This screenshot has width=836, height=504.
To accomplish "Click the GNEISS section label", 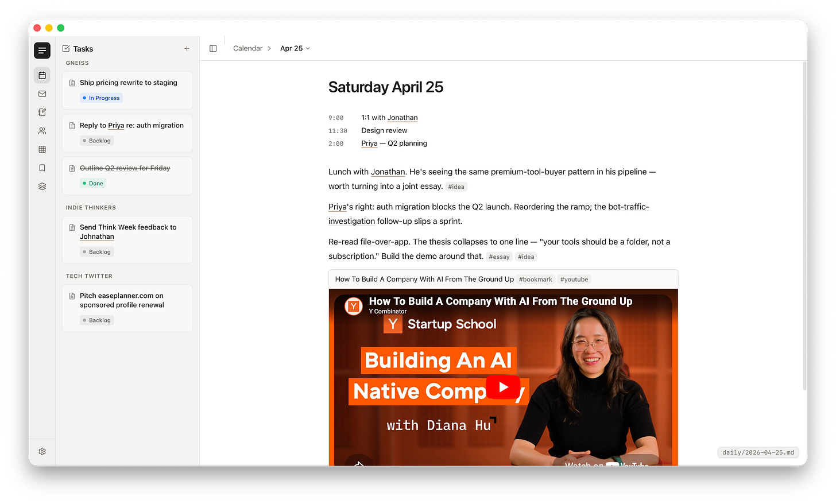I will click(78, 63).
